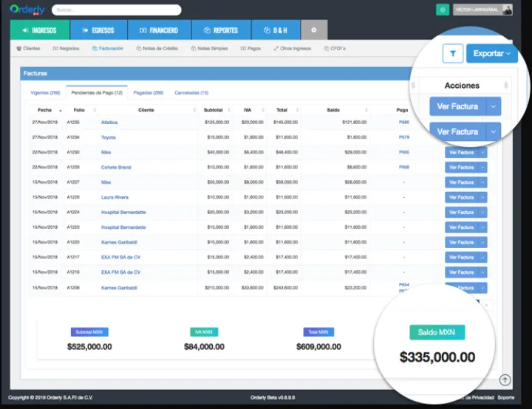Open the Atletica client link
Screen dimensions: 532x409
pyautogui.click(x=109, y=122)
